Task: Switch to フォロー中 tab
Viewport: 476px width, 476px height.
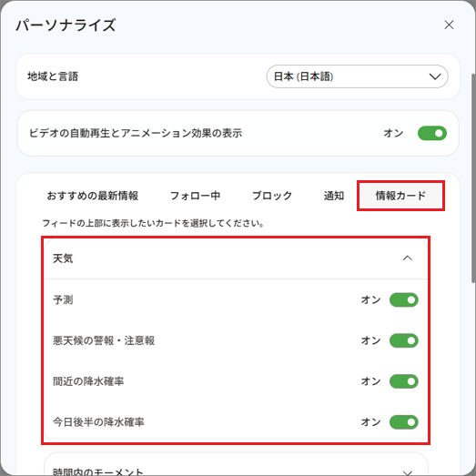Action: (x=195, y=196)
